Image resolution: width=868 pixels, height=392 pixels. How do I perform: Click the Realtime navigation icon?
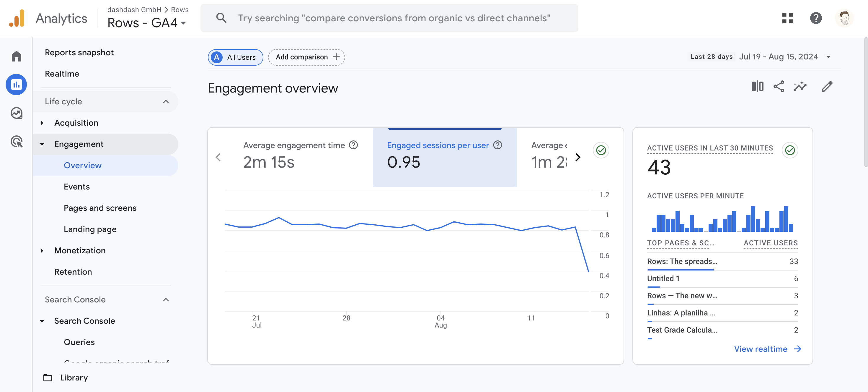(x=62, y=73)
